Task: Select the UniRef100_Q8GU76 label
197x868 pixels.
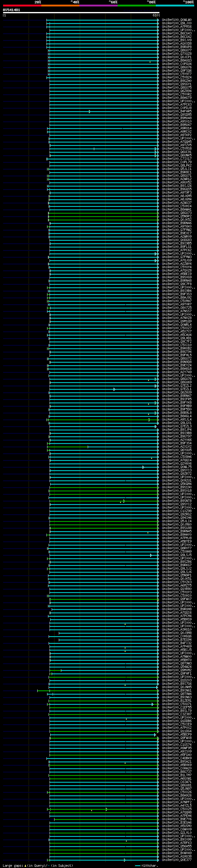Action: 177,67
